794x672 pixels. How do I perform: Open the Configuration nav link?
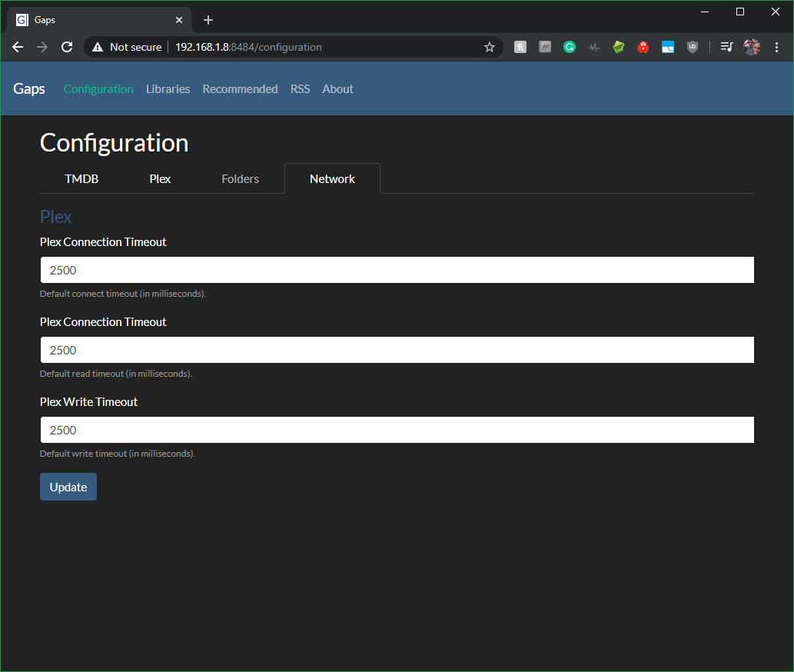(x=98, y=88)
